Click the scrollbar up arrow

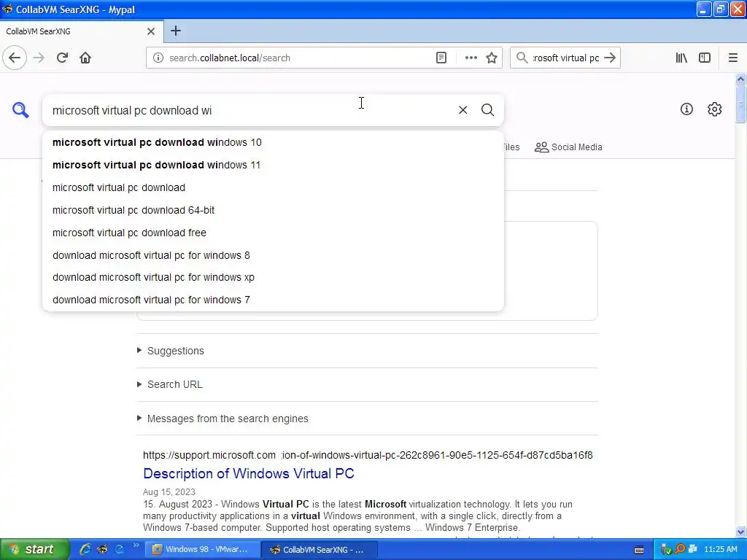coord(740,79)
